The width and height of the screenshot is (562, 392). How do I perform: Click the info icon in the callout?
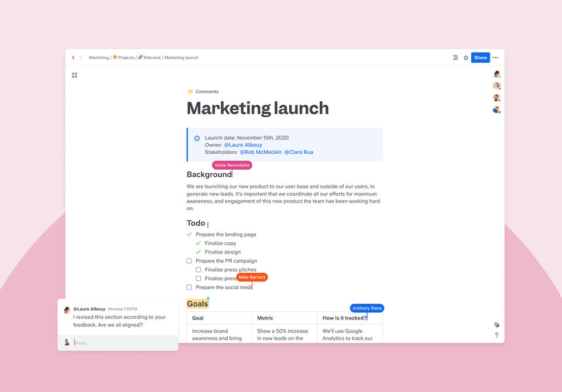coord(197,138)
